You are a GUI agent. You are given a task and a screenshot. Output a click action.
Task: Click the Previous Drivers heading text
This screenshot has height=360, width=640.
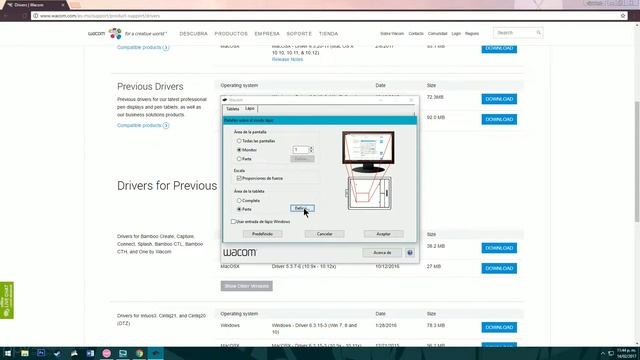point(150,87)
